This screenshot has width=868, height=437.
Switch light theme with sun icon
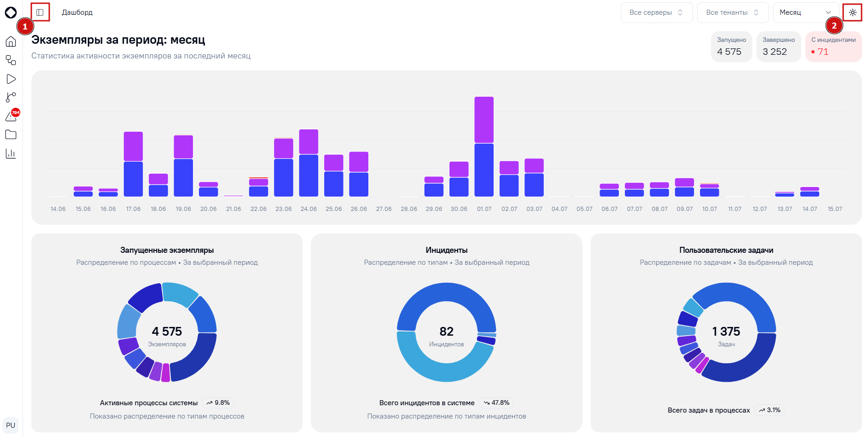853,12
